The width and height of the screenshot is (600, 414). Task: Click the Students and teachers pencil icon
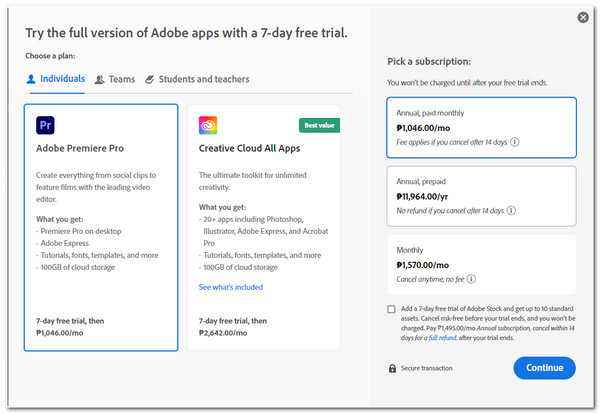pyautogui.click(x=150, y=80)
